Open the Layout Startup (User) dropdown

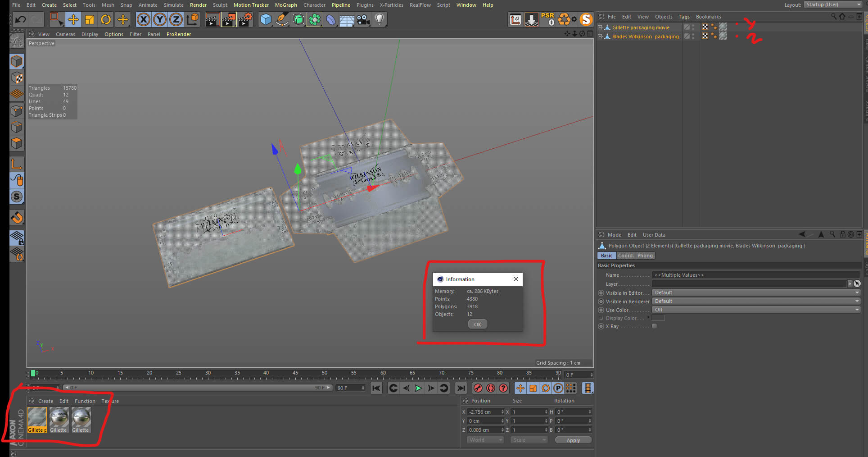pos(833,5)
